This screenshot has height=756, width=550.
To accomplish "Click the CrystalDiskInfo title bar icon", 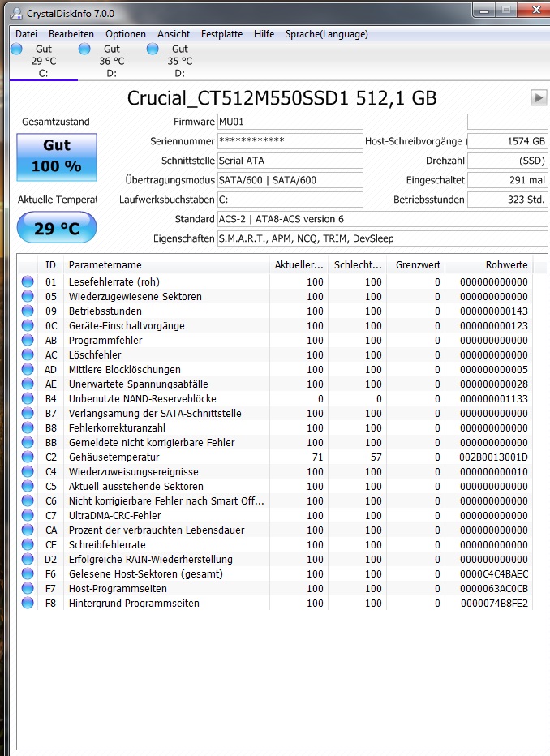I will point(16,14).
